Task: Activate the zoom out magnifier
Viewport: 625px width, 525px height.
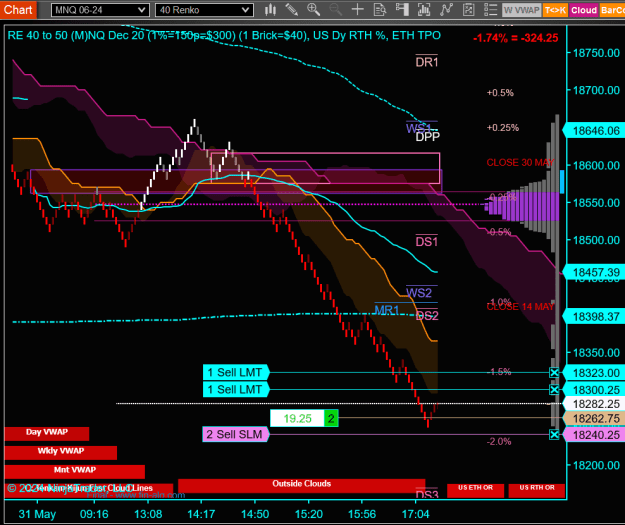Action: (x=335, y=10)
